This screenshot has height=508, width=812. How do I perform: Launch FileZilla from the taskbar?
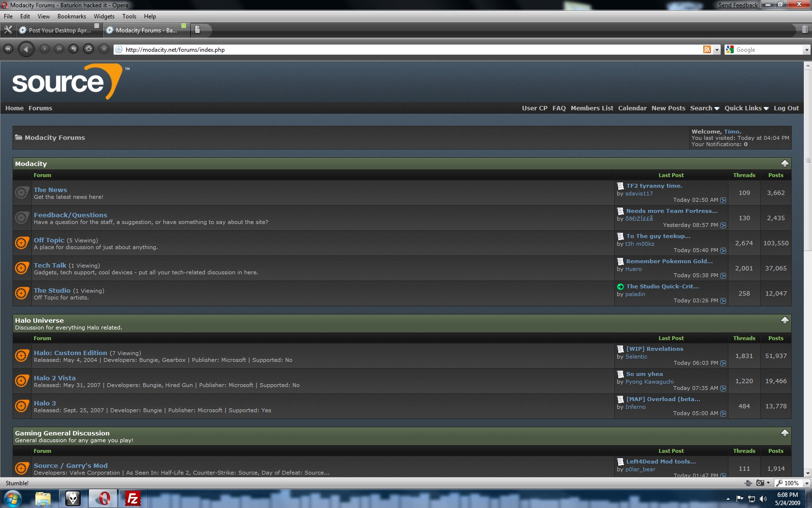tap(132, 498)
